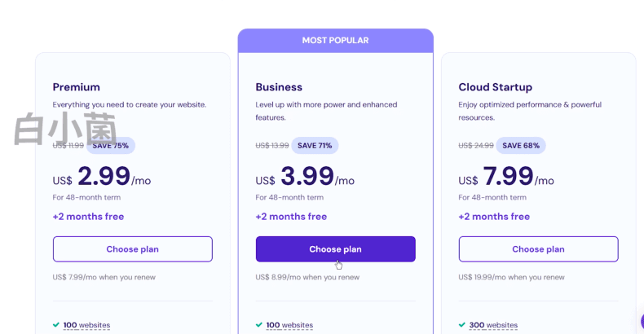Click the Cloud Startup +2 months free text
The image size is (644, 334).
(494, 217)
